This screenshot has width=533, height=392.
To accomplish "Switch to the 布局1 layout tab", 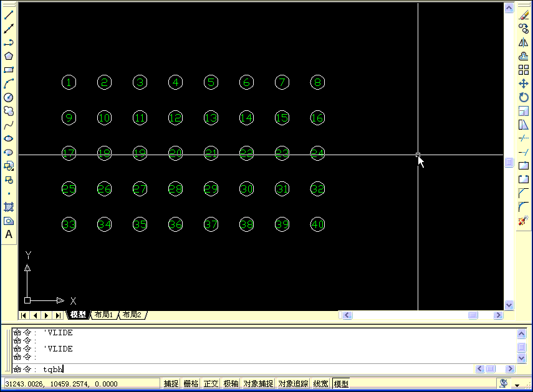I will 103,315.
